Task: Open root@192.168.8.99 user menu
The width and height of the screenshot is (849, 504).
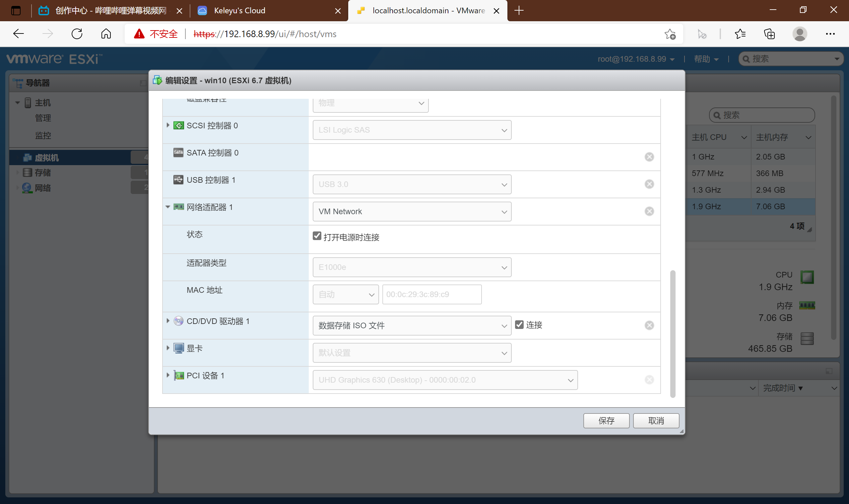Action: [636, 59]
